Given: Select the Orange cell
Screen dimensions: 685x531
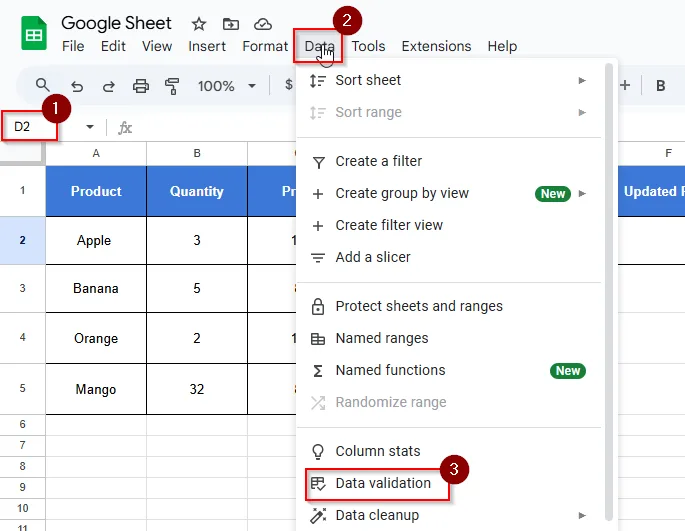Looking at the screenshot, I should tap(96, 338).
